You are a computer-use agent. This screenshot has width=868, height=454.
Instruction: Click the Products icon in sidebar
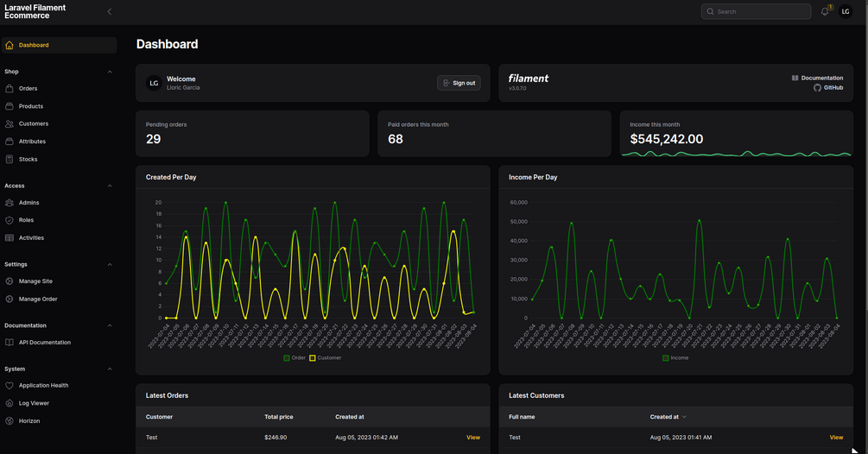(x=10, y=106)
